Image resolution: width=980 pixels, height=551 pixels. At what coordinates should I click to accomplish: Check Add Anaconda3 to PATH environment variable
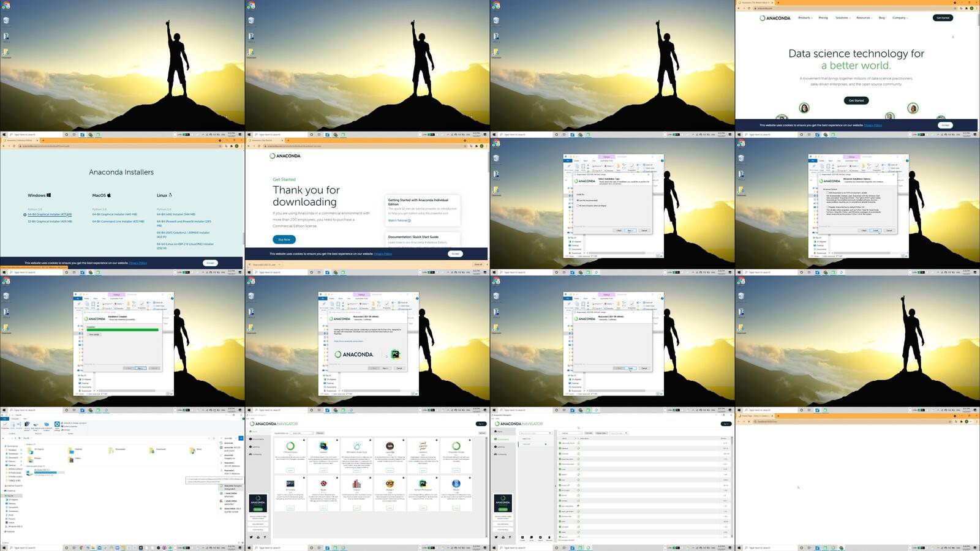click(827, 193)
